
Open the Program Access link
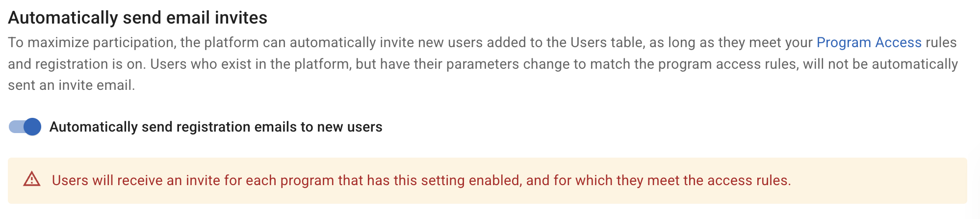[869, 43]
